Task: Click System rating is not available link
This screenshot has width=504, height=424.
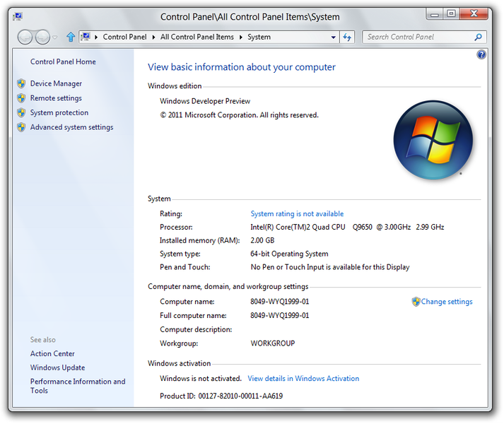Action: [x=297, y=214]
